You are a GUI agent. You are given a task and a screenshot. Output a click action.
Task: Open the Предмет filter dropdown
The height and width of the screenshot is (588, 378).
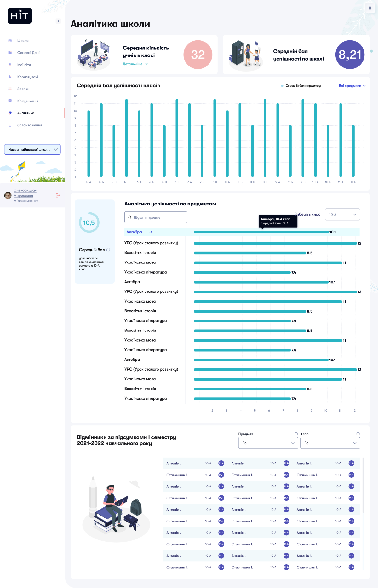268,443
